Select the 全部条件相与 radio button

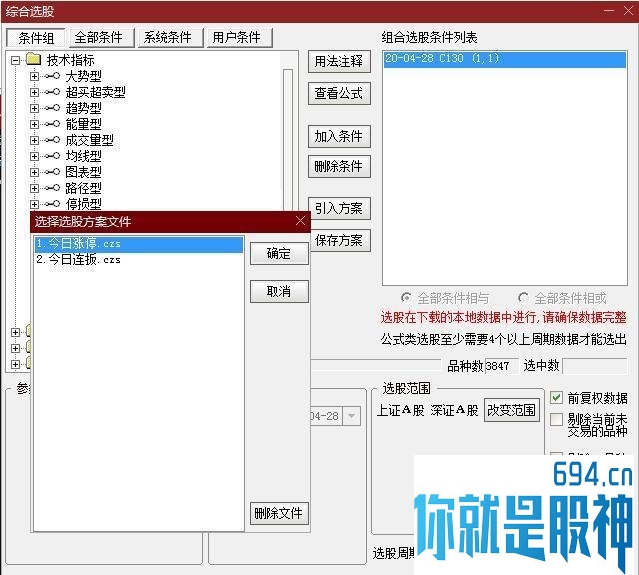[x=406, y=298]
